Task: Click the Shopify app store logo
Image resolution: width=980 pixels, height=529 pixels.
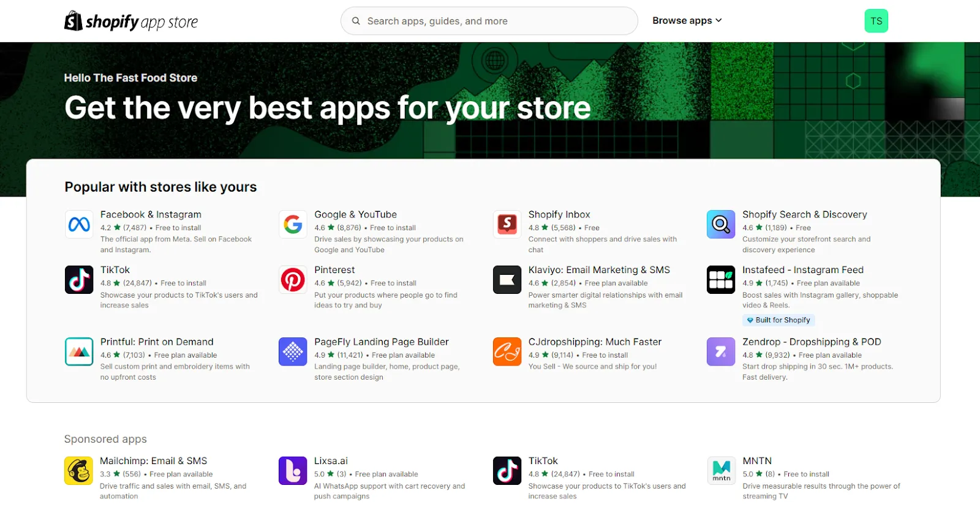Action: pyautogui.click(x=131, y=21)
